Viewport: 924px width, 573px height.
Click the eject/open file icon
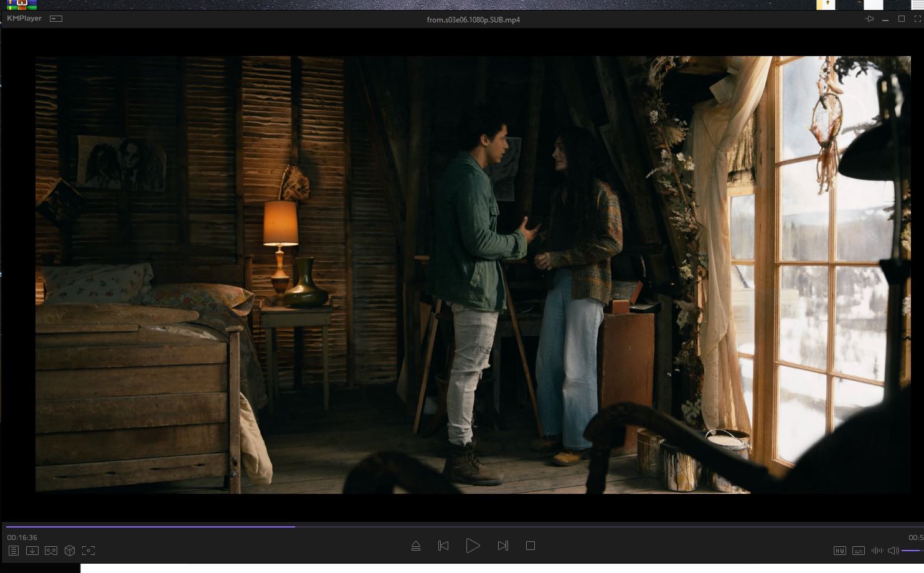(416, 546)
